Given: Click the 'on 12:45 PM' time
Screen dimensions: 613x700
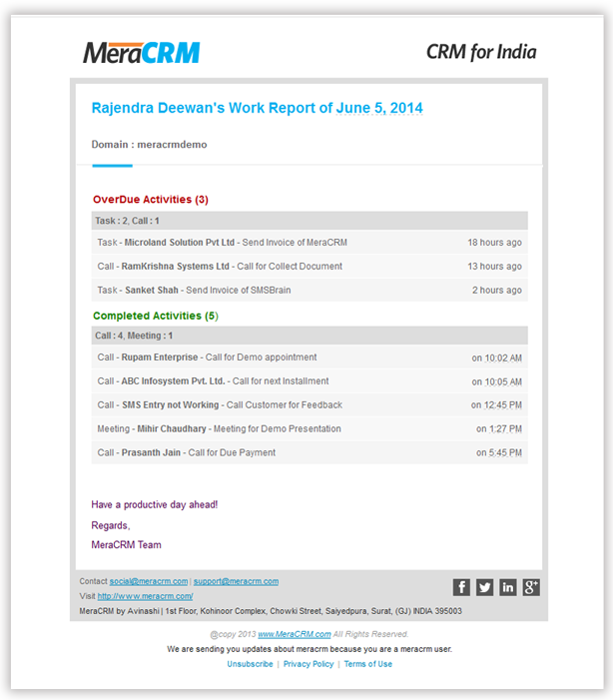Looking at the screenshot, I should coord(496,404).
